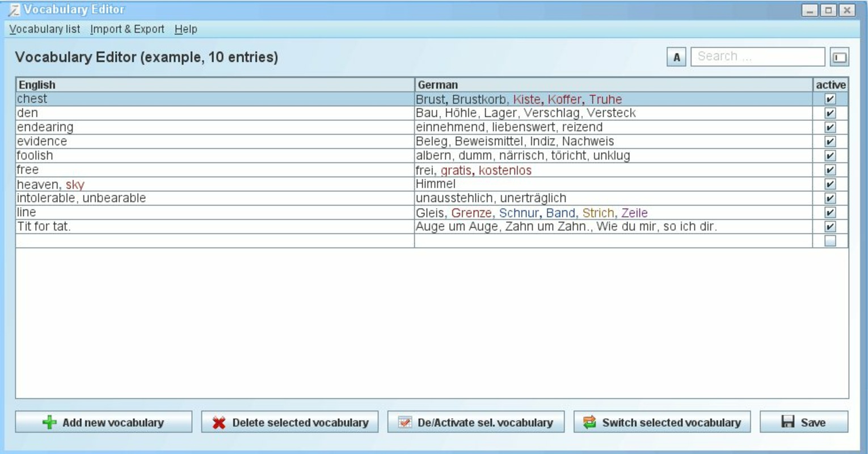Screen dimensions: 868x454
Task: Toggle active checkbox for 'intolerable, unbearable'
Action: pyautogui.click(x=830, y=198)
